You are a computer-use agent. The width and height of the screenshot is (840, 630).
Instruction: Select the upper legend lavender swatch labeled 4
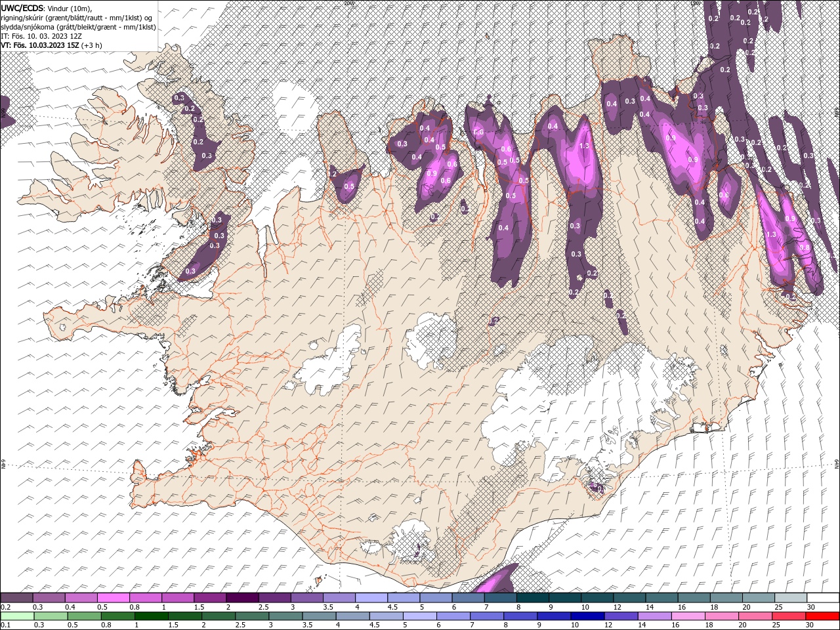tap(371, 597)
